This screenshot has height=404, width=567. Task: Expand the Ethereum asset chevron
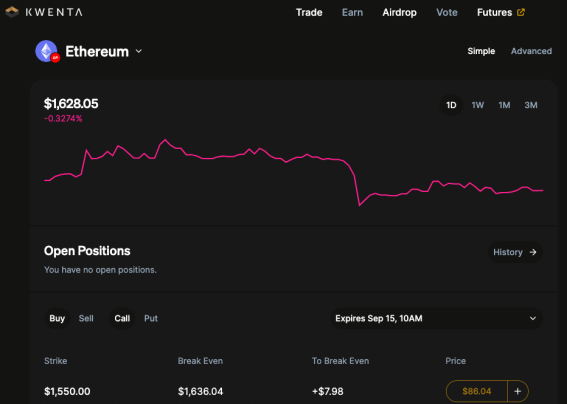tap(138, 51)
